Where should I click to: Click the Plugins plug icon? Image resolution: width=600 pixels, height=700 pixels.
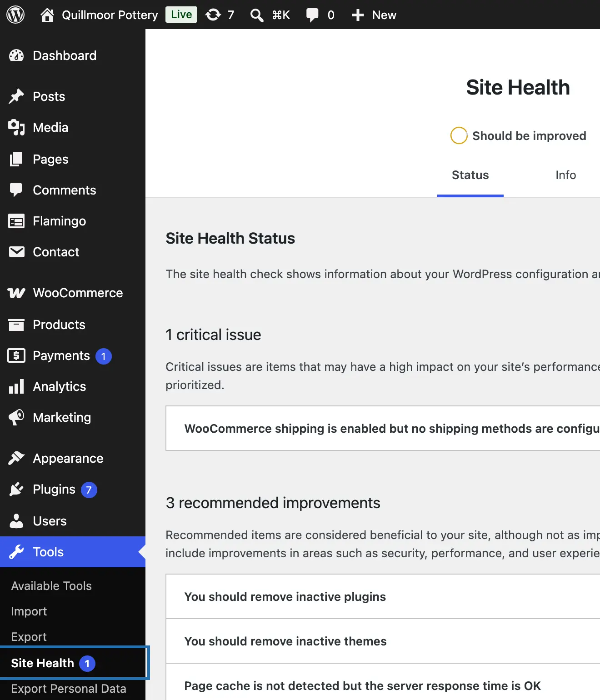coord(16,489)
